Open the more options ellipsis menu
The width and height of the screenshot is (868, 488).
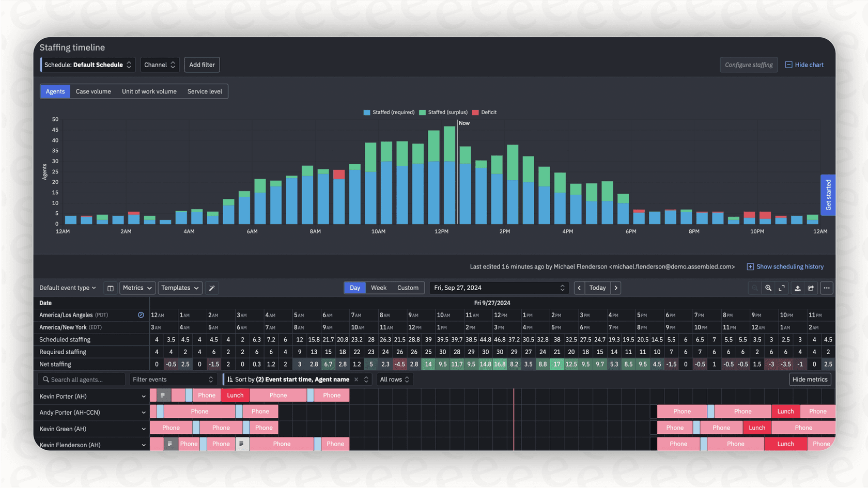[827, 288]
